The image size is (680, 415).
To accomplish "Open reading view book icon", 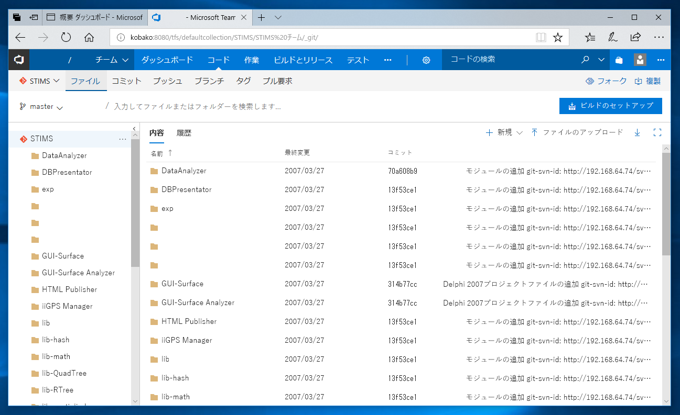I will click(x=541, y=37).
